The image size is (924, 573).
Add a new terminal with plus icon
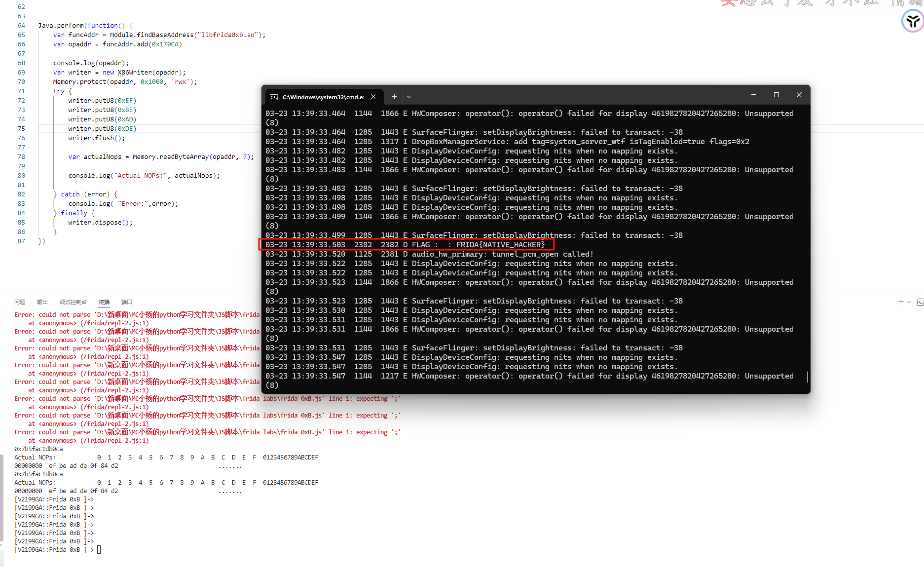pos(901,302)
